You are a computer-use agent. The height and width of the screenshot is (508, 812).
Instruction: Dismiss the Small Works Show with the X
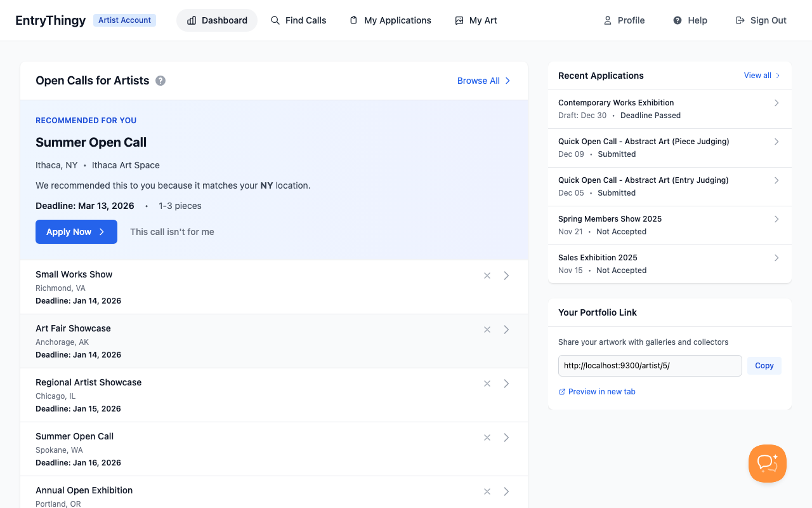pos(487,276)
